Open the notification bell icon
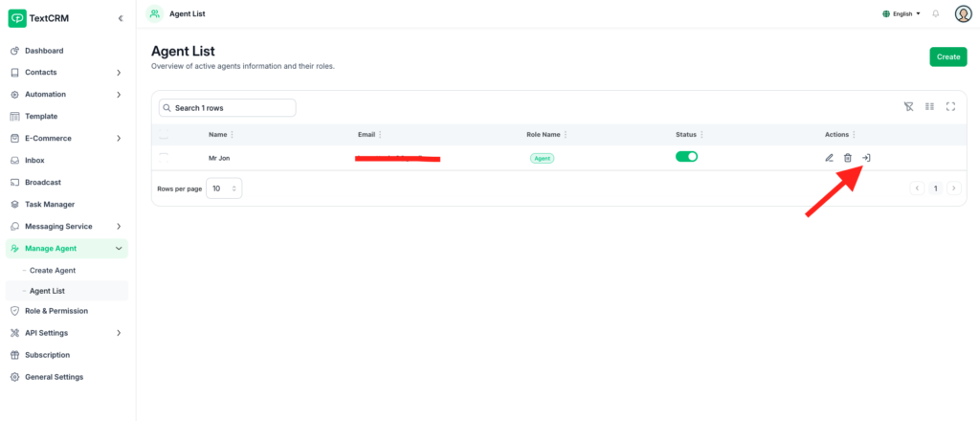 (x=935, y=13)
